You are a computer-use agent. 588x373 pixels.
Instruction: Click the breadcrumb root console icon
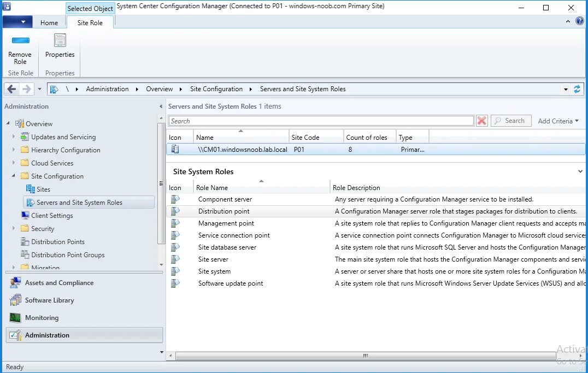tap(55, 89)
